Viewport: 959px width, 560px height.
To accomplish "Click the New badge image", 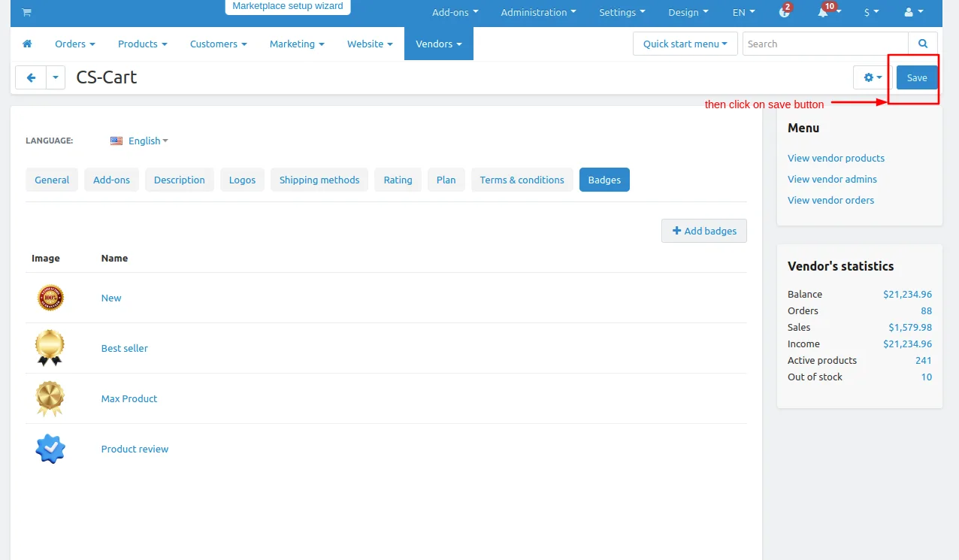I will point(51,298).
